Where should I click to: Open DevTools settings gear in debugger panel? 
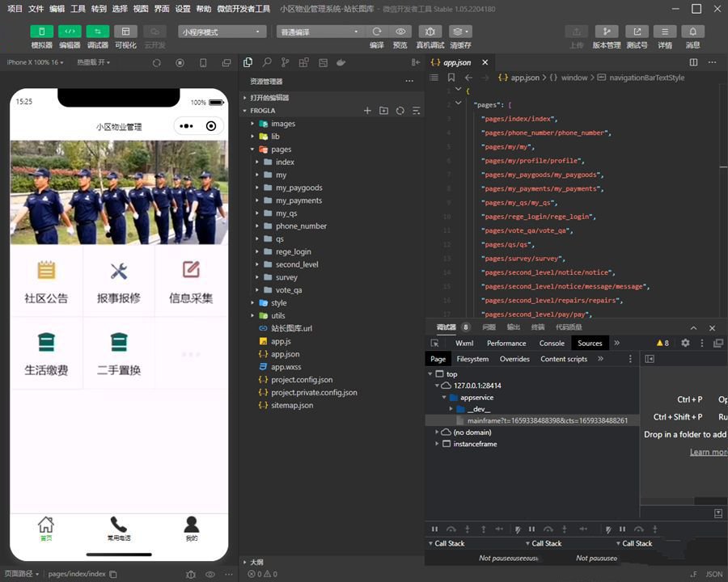685,343
